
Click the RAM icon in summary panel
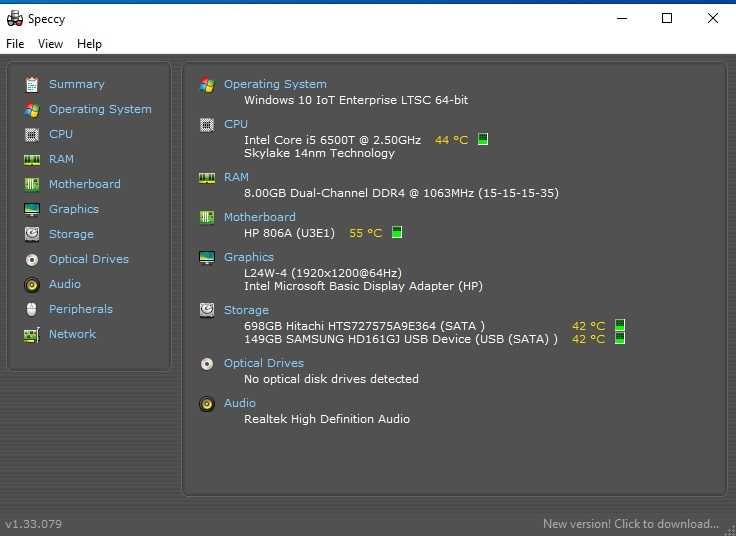tap(207, 178)
